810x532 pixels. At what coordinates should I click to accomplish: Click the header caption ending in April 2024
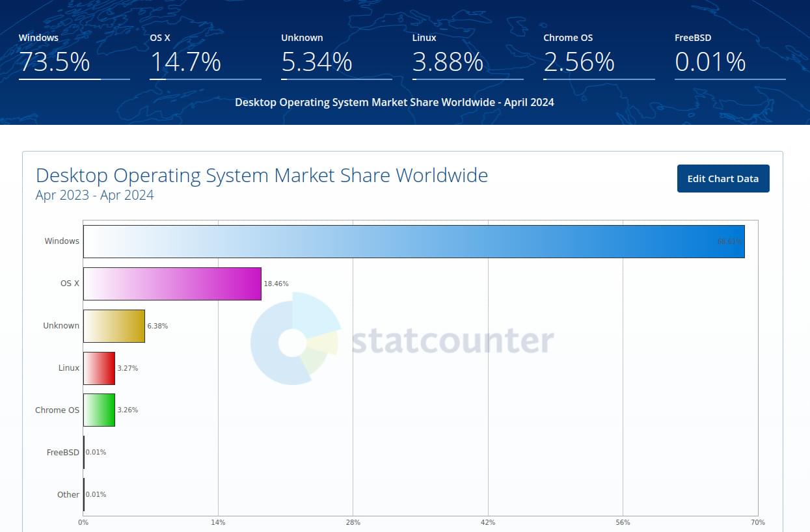(394, 102)
